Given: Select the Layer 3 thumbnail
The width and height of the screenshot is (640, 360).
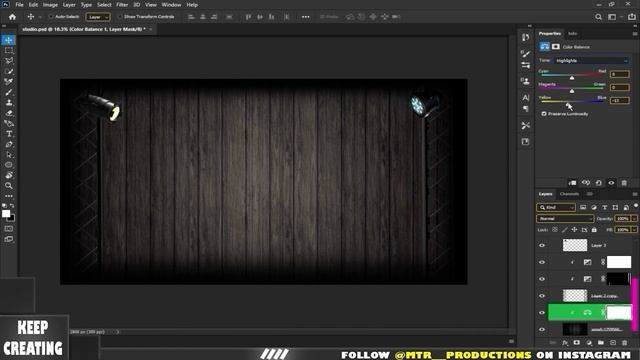Looking at the screenshot, I should click(575, 245).
